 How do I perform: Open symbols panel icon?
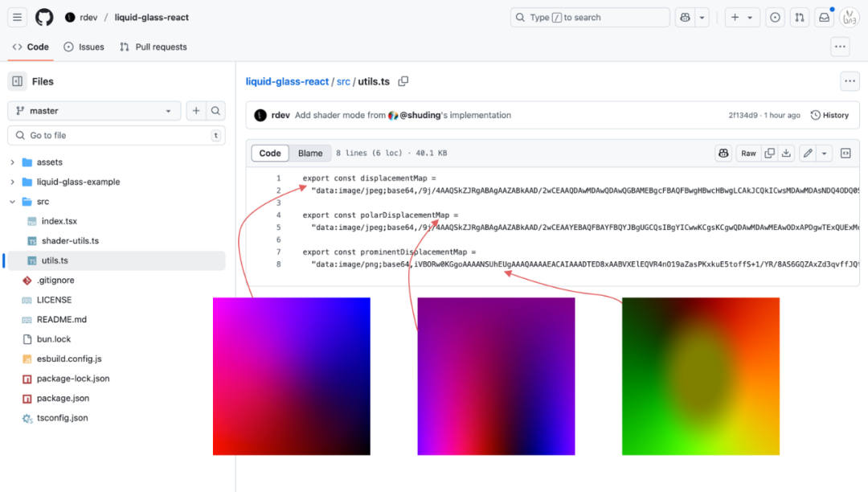[845, 154]
